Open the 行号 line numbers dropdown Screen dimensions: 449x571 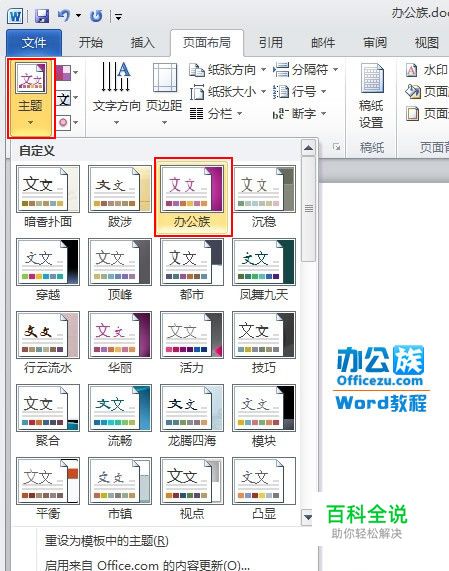coord(300,92)
